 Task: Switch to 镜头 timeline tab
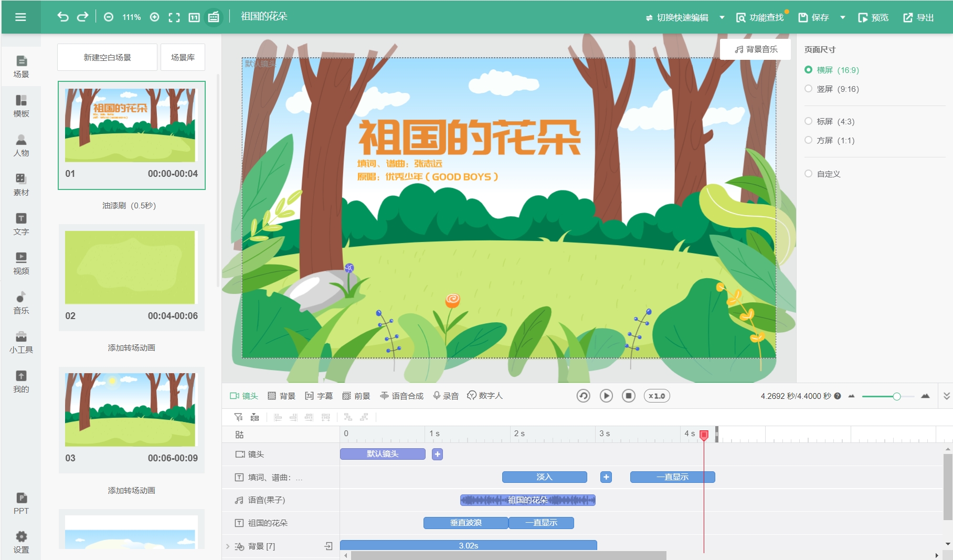244,396
